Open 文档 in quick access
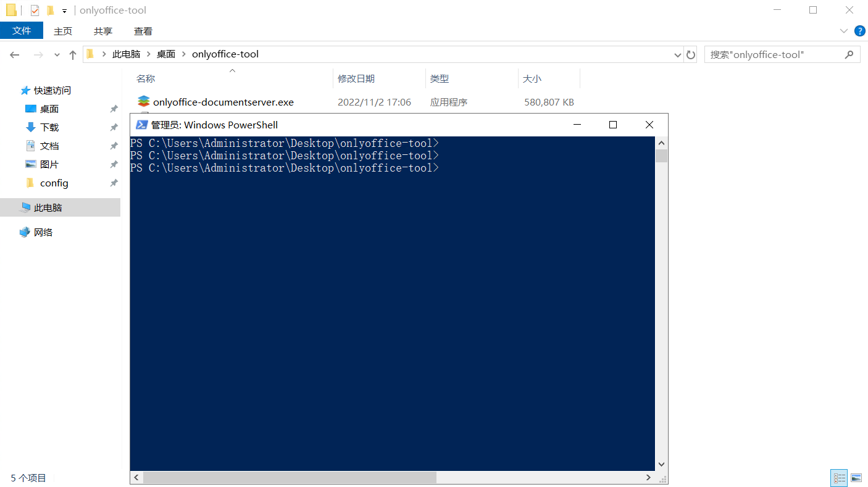 [x=49, y=146]
